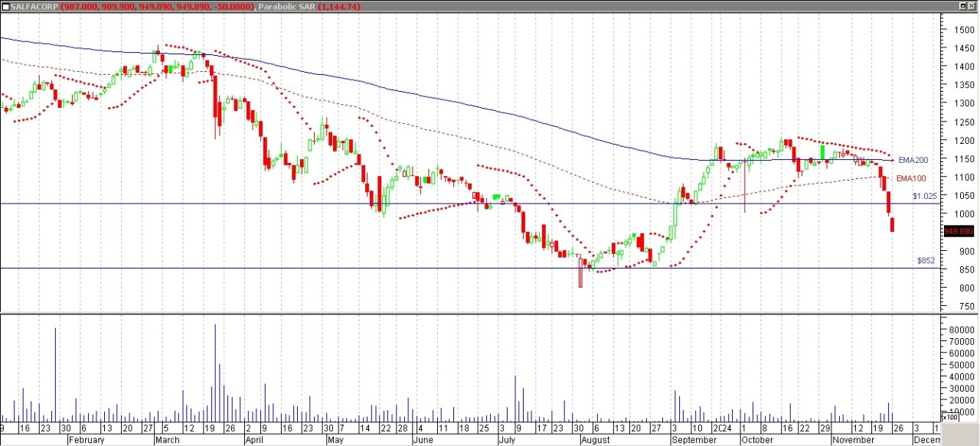Click the October label on date axis
980x446 pixels.
[x=757, y=440]
